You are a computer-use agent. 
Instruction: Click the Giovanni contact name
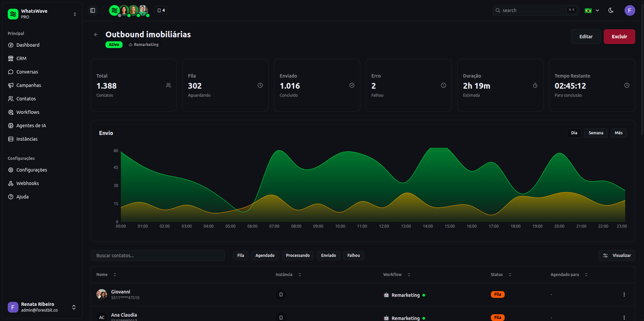pos(121,292)
